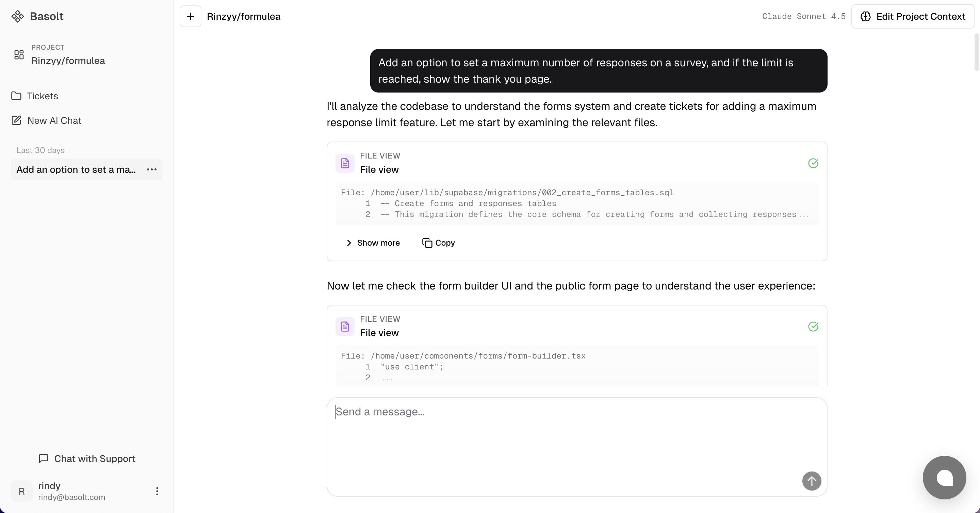Click the Copy icon under the SQL snippet

pyautogui.click(x=427, y=243)
